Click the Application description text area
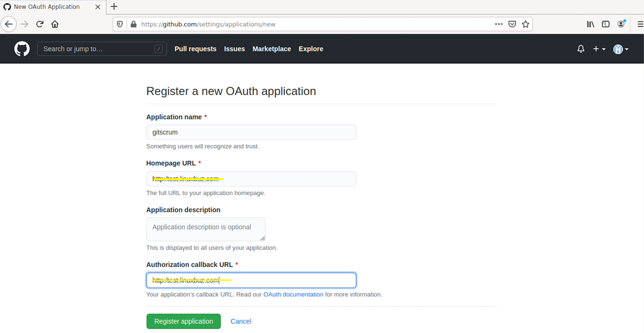The image size is (644, 333). point(206,229)
